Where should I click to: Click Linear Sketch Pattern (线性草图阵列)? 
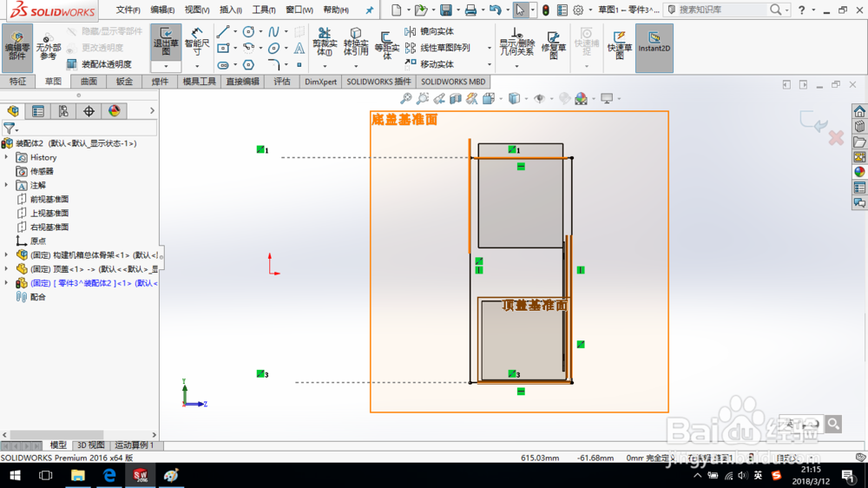tap(437, 48)
